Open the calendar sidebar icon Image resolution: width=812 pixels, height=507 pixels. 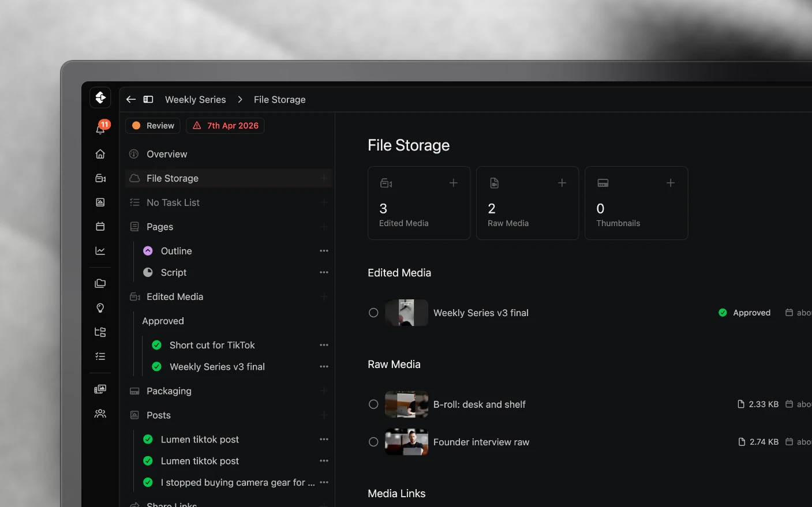point(100,227)
